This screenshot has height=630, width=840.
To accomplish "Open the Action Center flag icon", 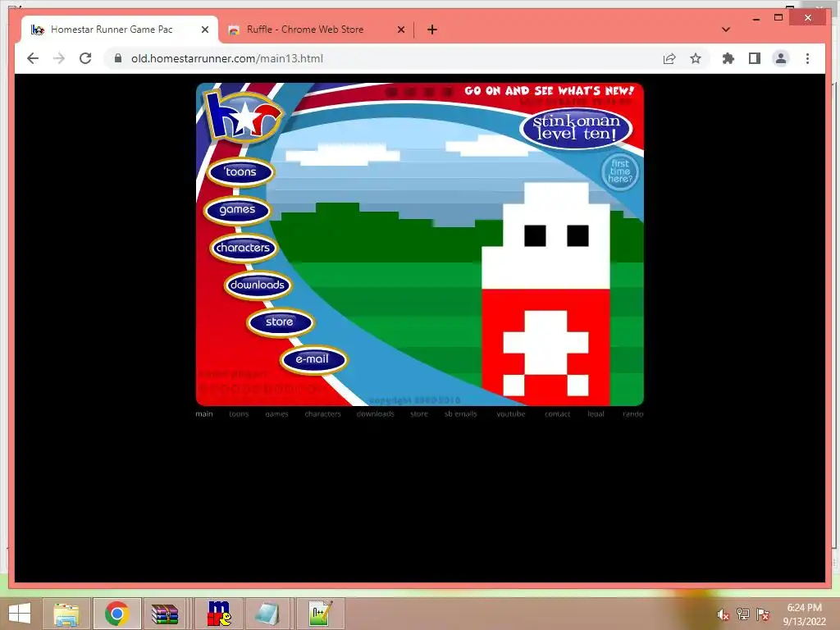I will tap(763, 614).
